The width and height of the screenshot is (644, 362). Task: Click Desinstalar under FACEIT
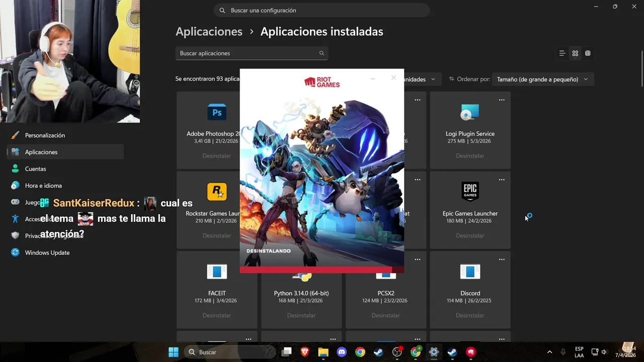point(217,315)
